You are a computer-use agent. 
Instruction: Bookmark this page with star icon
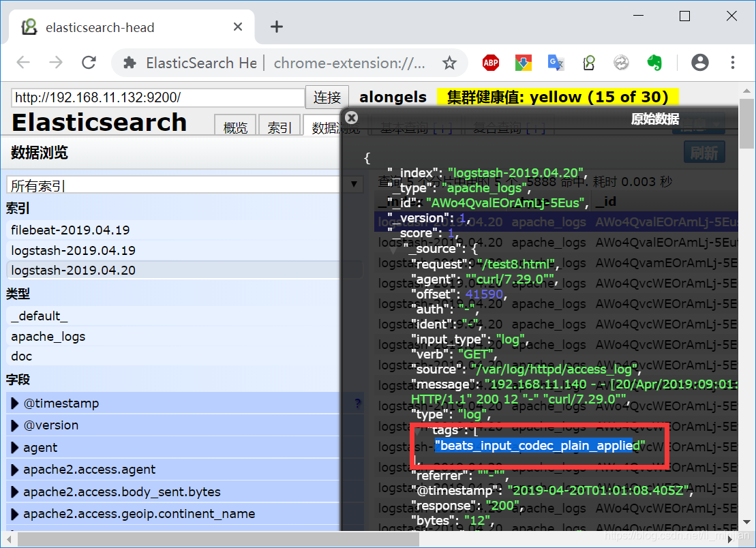[x=449, y=63]
